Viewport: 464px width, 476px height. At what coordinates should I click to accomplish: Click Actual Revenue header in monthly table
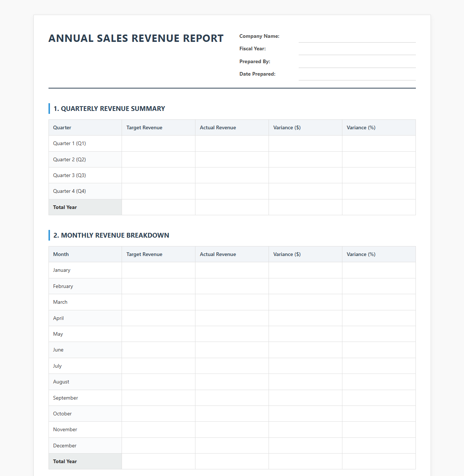point(232,254)
